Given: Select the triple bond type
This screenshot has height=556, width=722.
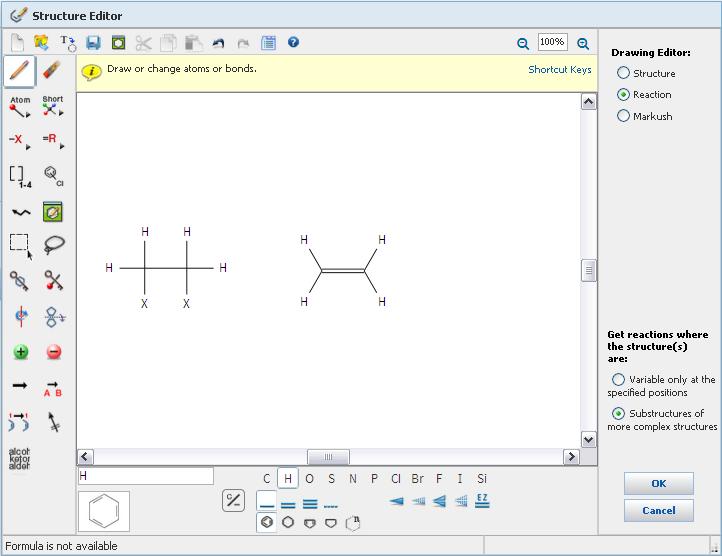Looking at the screenshot, I should pyautogui.click(x=310, y=504).
